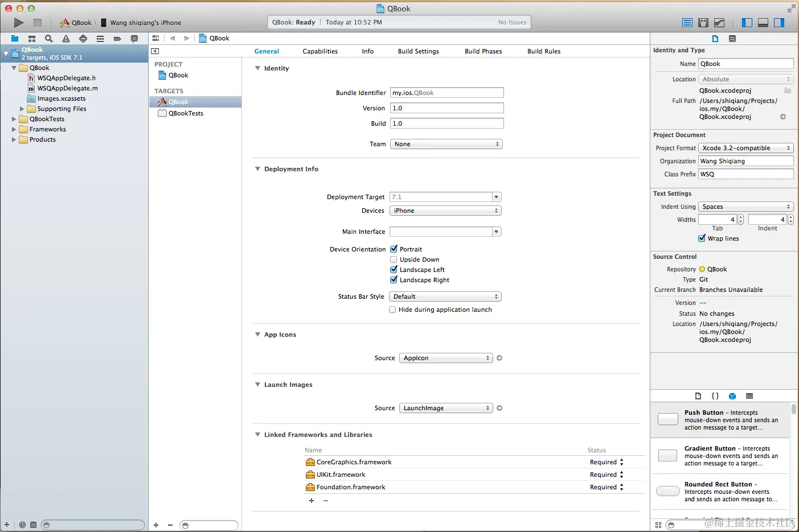The height and width of the screenshot is (532, 799).
Task: Open the Breakpoint navigator
Action: [x=117, y=39]
